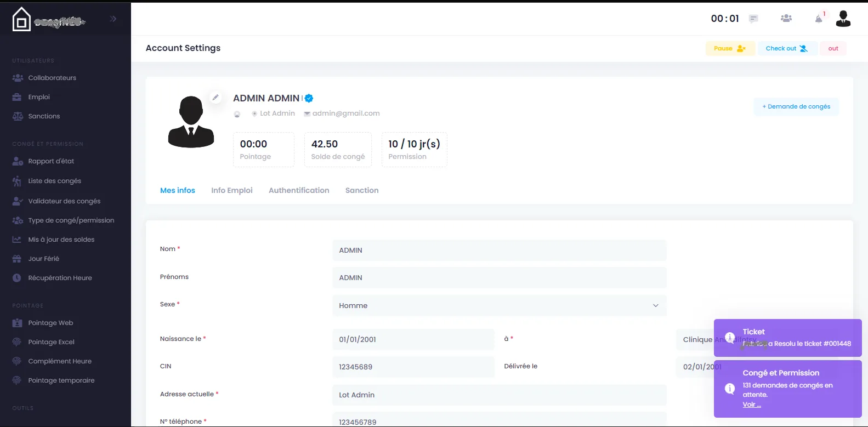Click the profile avatar picture
This screenshot has width=868, height=427.
point(191,122)
